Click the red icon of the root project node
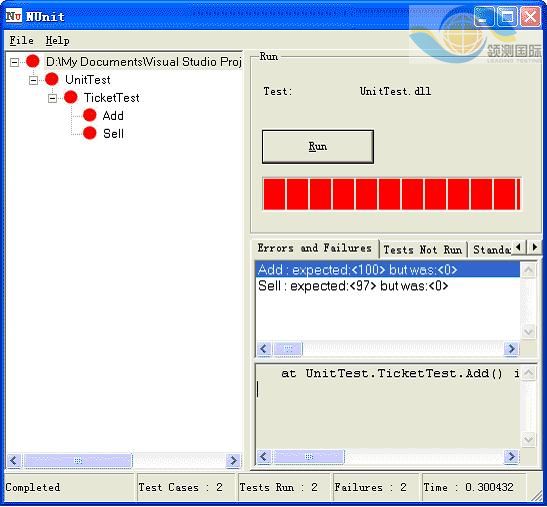 [33, 61]
